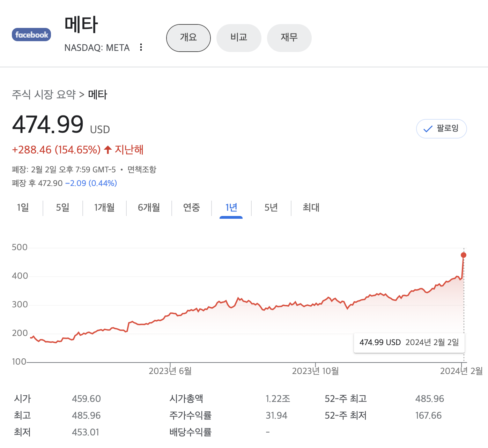Click the Facebook logo icon
488x448 pixels.
pos(31,35)
